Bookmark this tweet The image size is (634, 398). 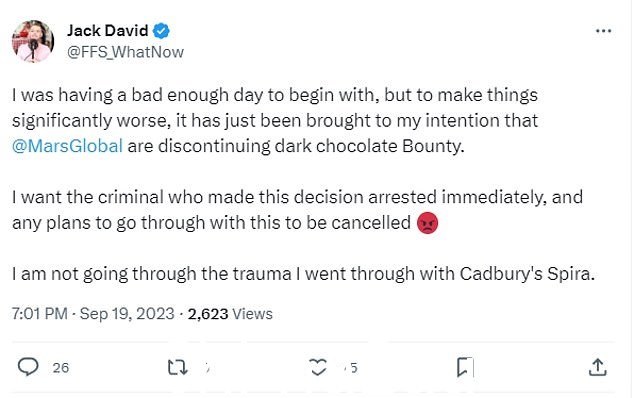coord(464,367)
